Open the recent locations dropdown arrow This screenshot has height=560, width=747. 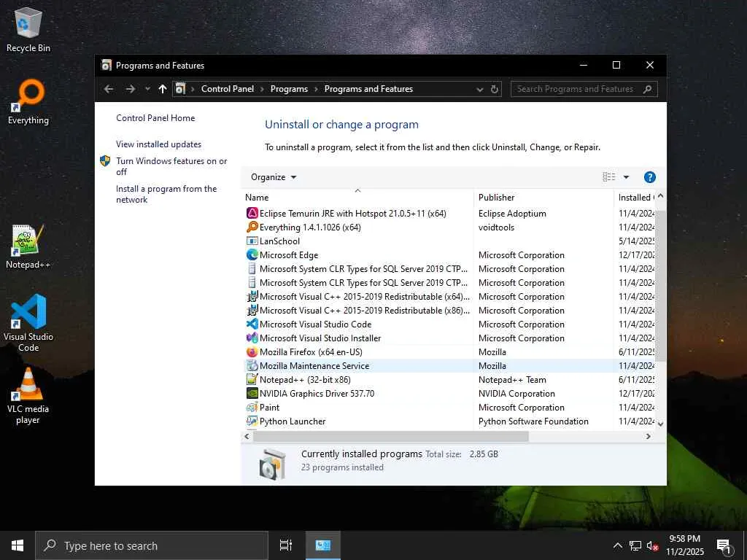[147, 89]
